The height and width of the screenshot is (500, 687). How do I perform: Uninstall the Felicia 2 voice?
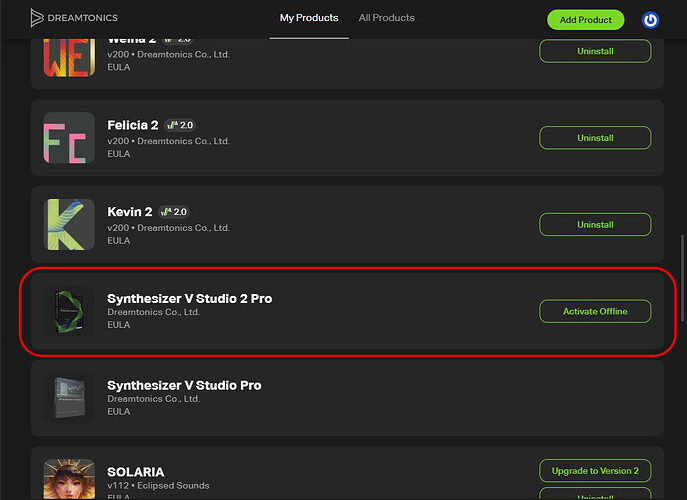pyautogui.click(x=595, y=138)
